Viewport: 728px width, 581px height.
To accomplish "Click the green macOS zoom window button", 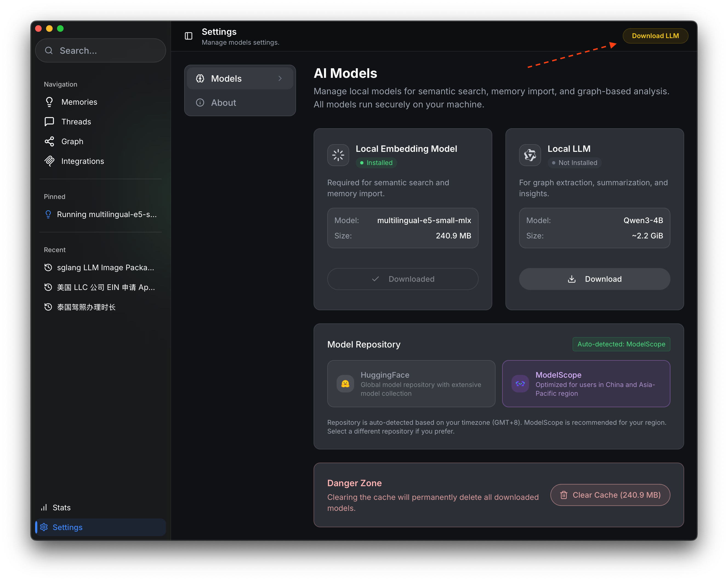I will 61,29.
